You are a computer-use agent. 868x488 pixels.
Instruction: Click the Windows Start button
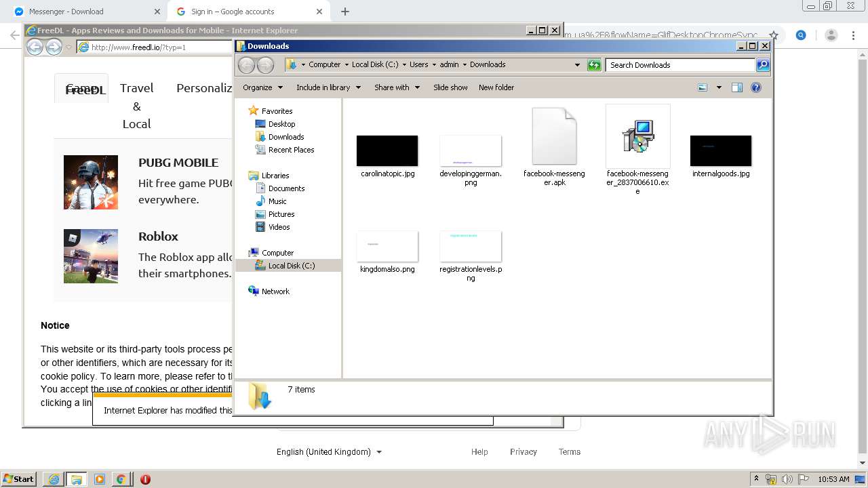coord(18,479)
